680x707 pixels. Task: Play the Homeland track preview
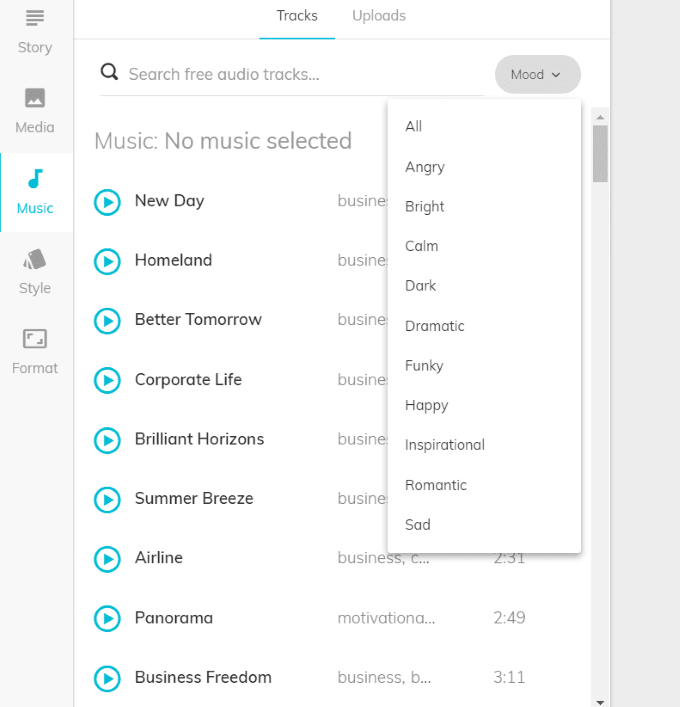point(107,261)
